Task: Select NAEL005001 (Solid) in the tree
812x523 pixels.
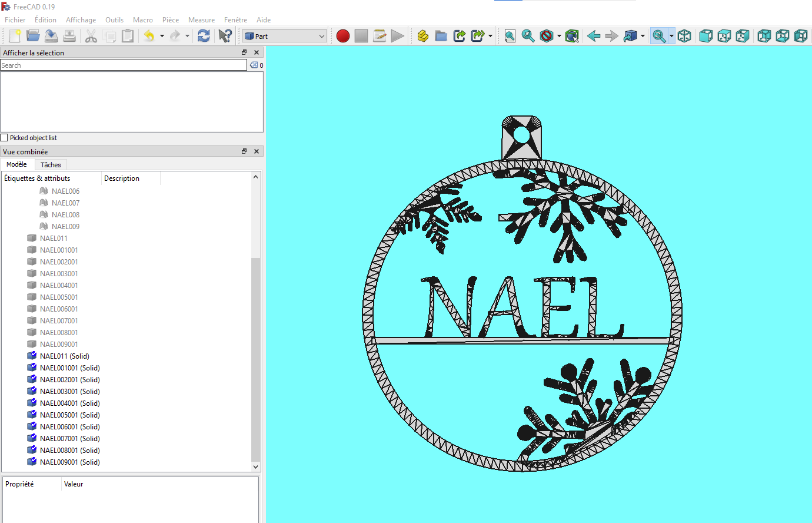Action: [x=69, y=415]
